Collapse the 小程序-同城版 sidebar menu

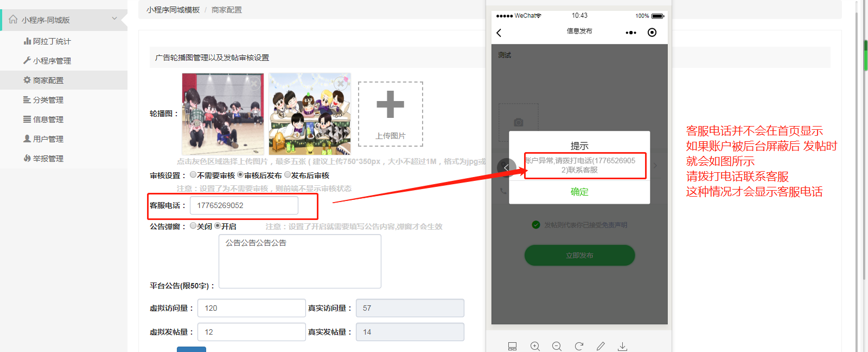point(114,19)
